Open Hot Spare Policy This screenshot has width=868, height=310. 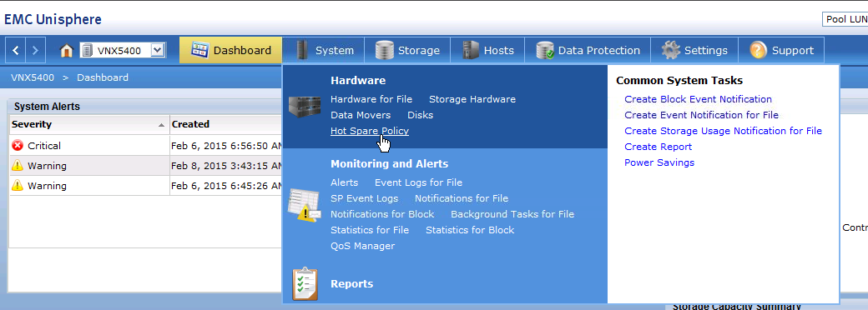pos(370,131)
